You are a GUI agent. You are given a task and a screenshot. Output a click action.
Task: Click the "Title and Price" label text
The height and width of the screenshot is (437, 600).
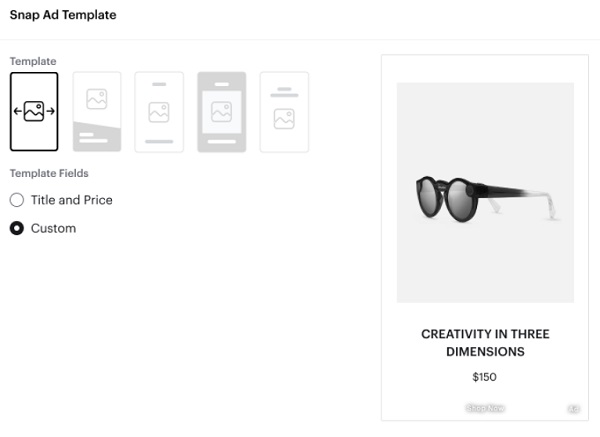(x=72, y=200)
